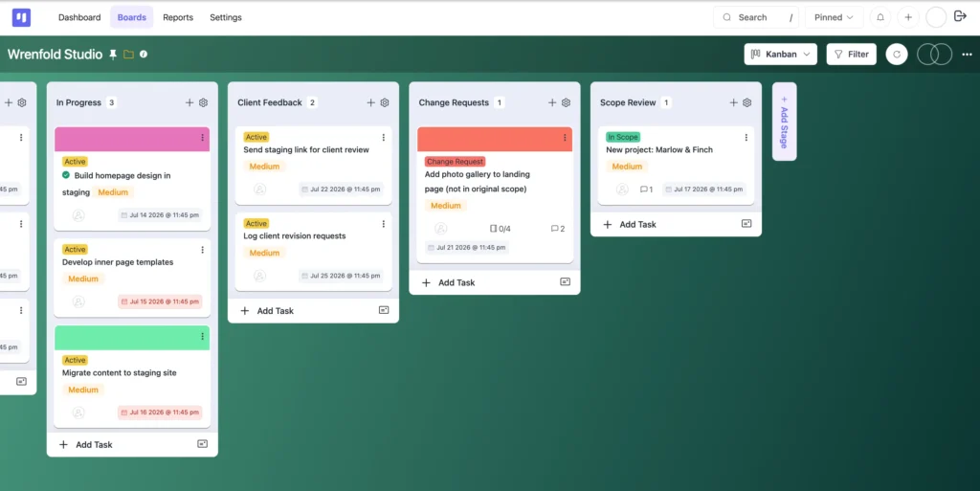Open 'Migrate content to staging site' title
Viewport: 980px width, 491px height.
click(x=120, y=373)
